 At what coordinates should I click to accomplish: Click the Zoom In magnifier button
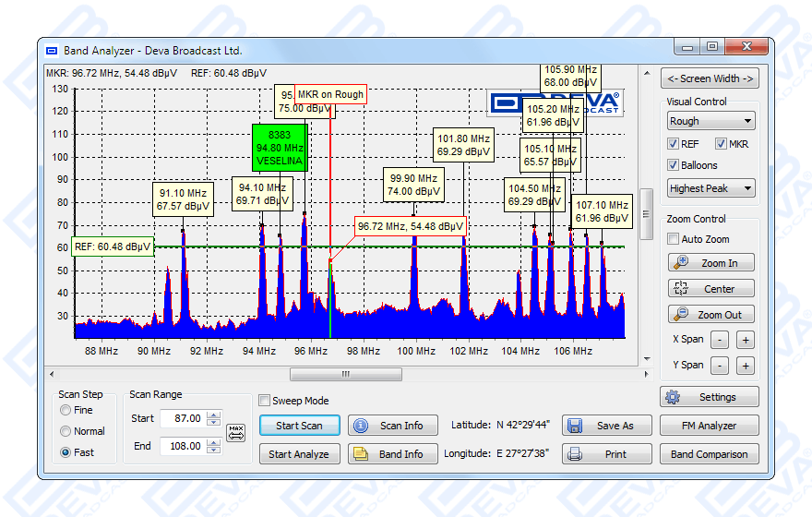710,263
